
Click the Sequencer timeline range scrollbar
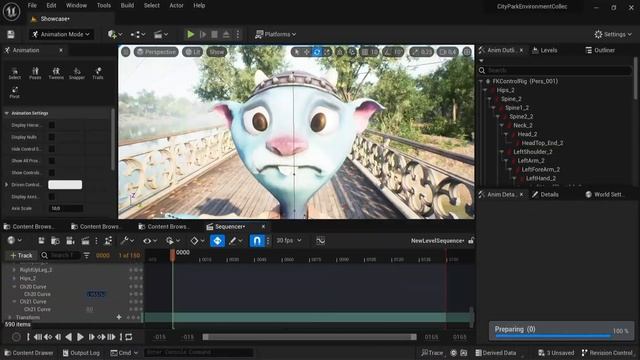pyautogui.click(x=309, y=337)
